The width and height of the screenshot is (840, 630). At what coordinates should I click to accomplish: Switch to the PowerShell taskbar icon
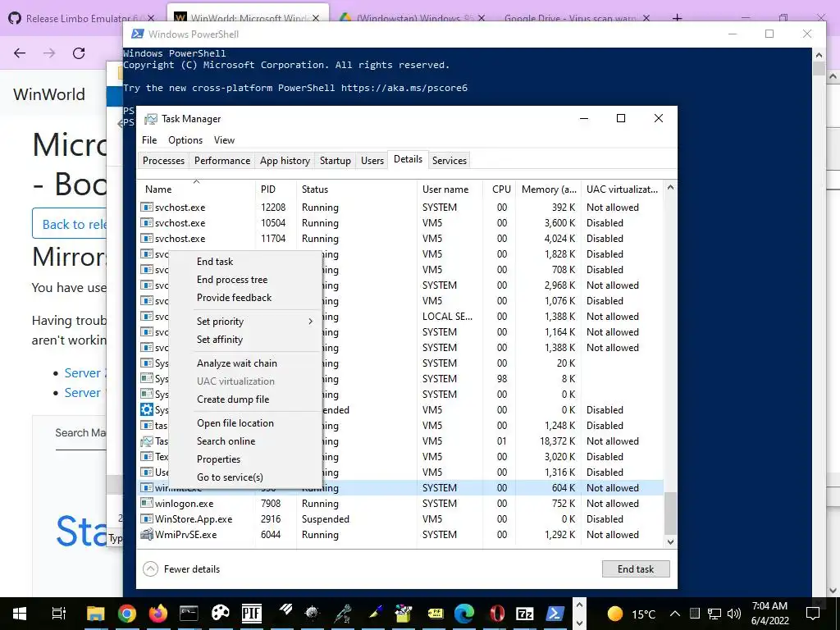[x=555, y=614]
